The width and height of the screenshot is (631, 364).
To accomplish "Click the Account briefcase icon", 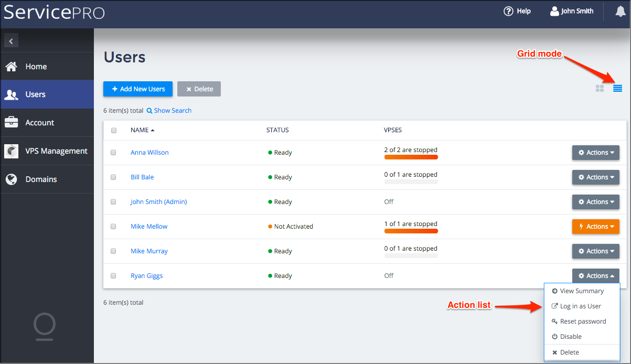I will click(x=11, y=123).
